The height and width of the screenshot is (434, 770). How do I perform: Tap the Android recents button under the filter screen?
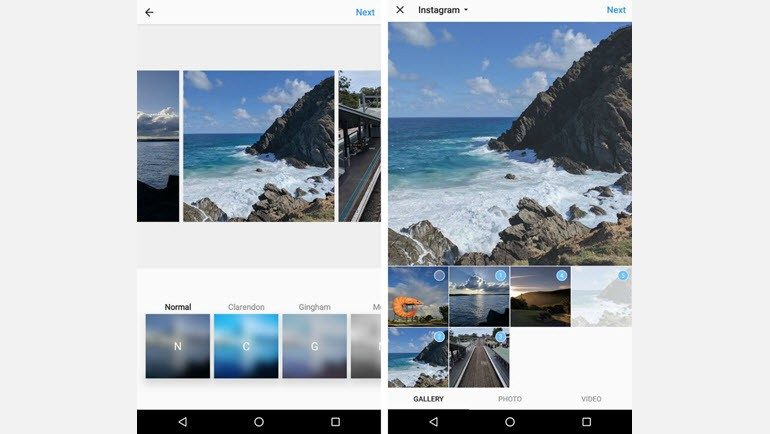[335, 422]
